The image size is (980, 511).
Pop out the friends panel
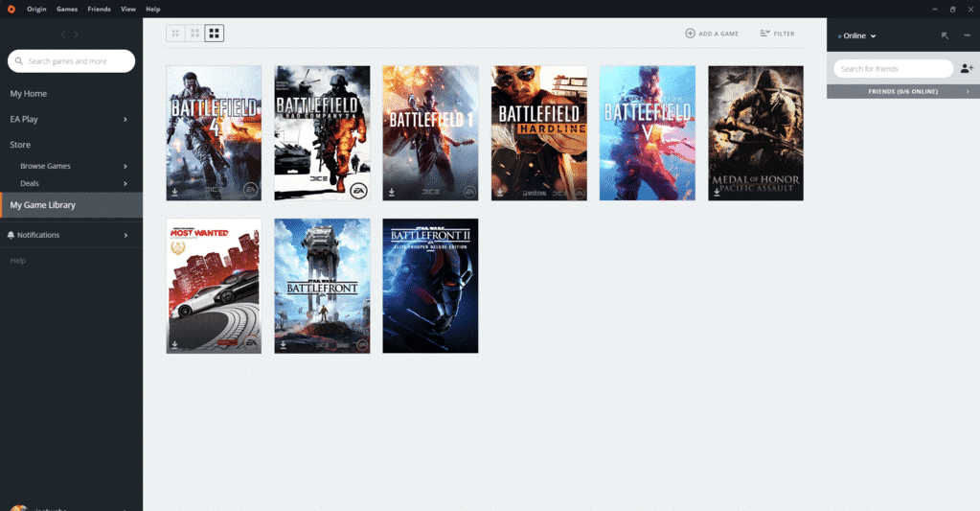click(945, 35)
